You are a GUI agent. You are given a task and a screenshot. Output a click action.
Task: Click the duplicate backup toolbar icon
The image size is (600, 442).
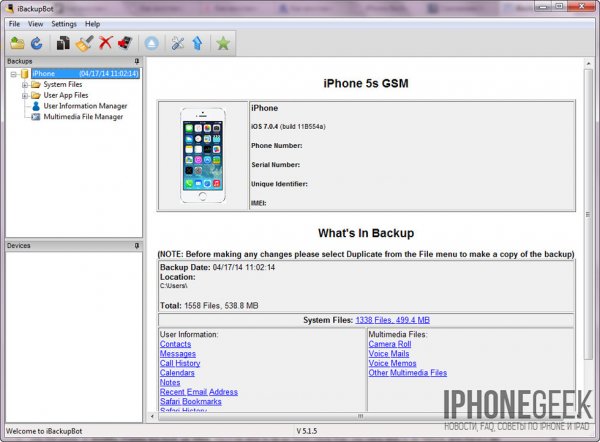click(63, 43)
